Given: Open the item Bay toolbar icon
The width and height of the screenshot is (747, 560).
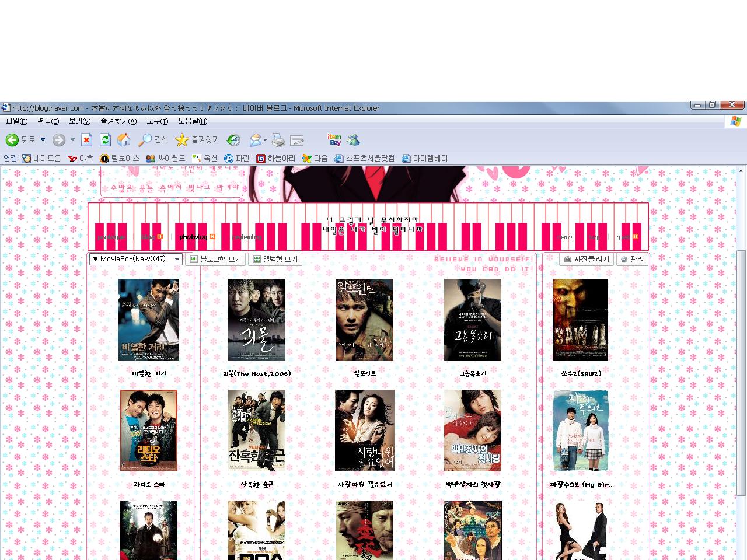Looking at the screenshot, I should [335, 140].
